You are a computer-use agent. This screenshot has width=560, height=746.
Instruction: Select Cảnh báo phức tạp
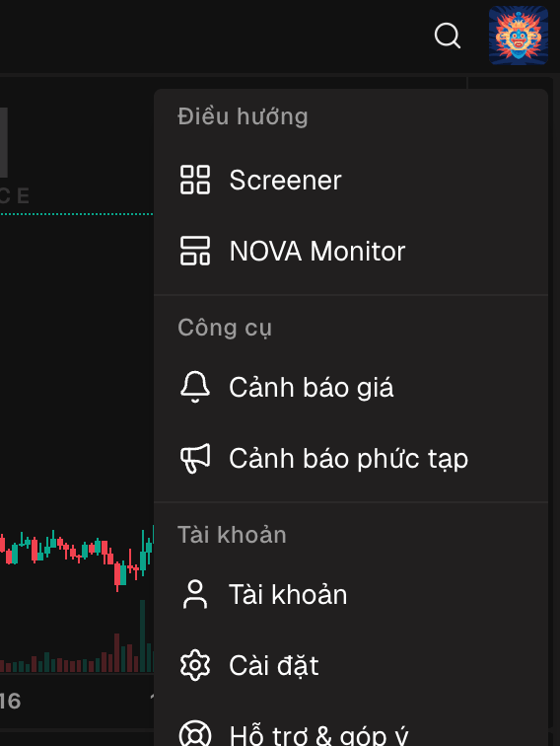coord(351,458)
